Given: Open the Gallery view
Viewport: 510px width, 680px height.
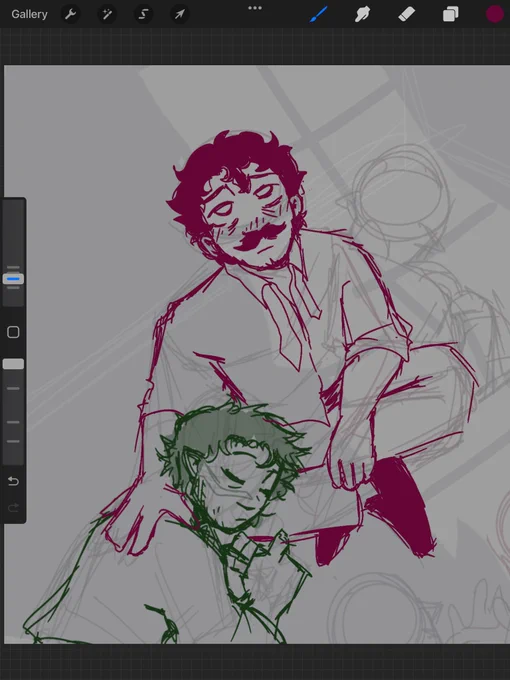Looking at the screenshot, I should pyautogui.click(x=29, y=14).
